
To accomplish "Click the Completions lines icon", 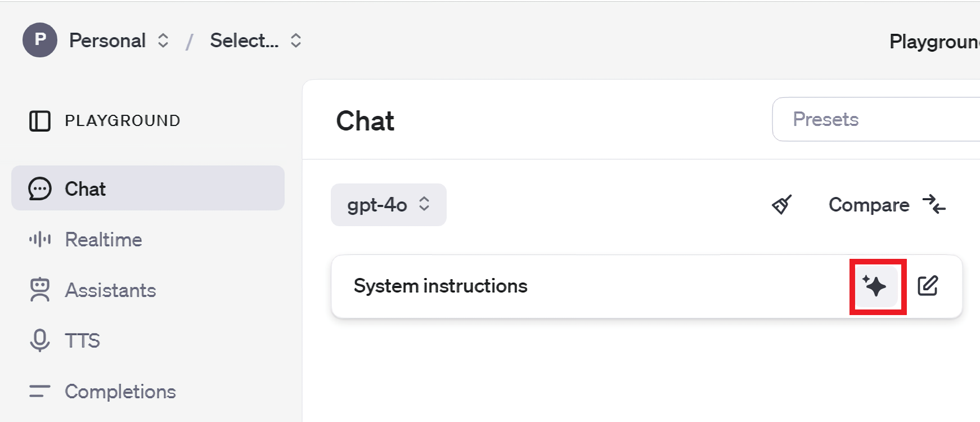I will point(39,391).
